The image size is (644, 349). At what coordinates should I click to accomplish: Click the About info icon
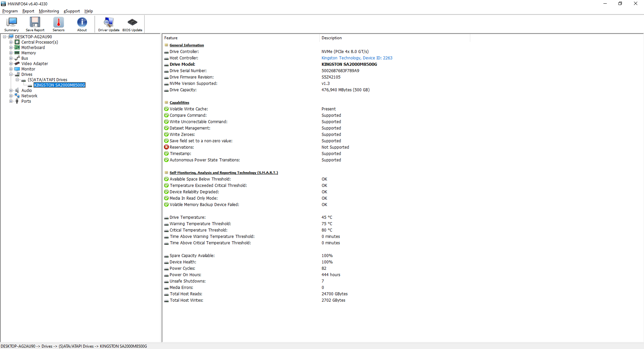[x=82, y=22]
